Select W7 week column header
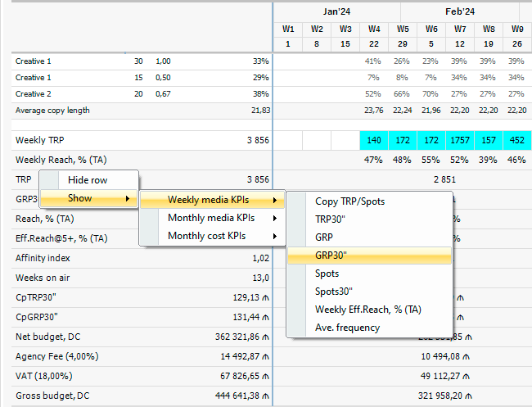 tap(460, 29)
